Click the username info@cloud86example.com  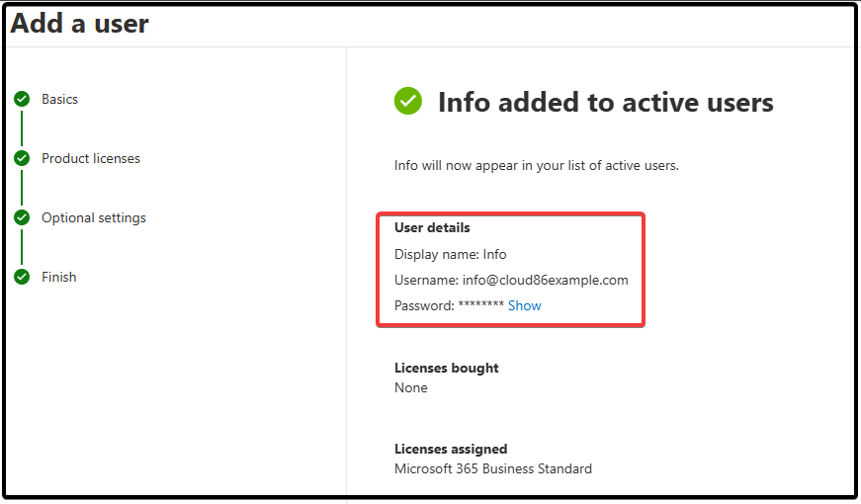pos(546,280)
